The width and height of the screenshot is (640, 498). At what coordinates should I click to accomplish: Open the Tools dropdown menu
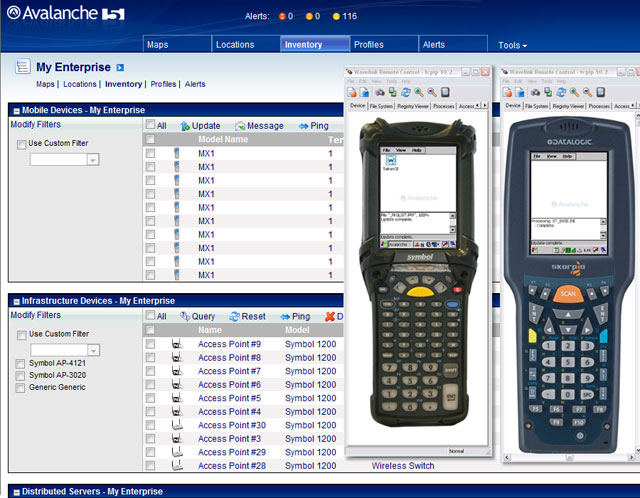512,45
